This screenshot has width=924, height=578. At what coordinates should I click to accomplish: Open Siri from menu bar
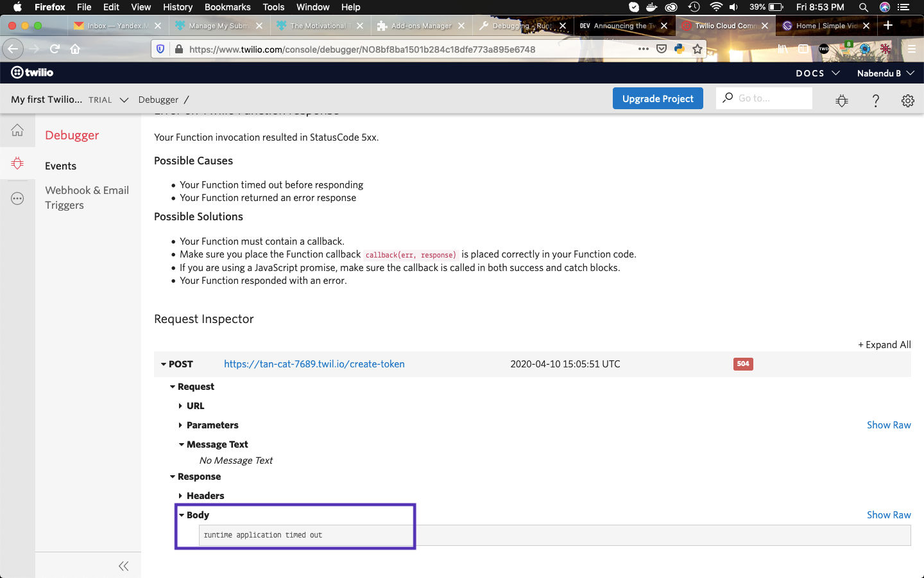pos(885,7)
